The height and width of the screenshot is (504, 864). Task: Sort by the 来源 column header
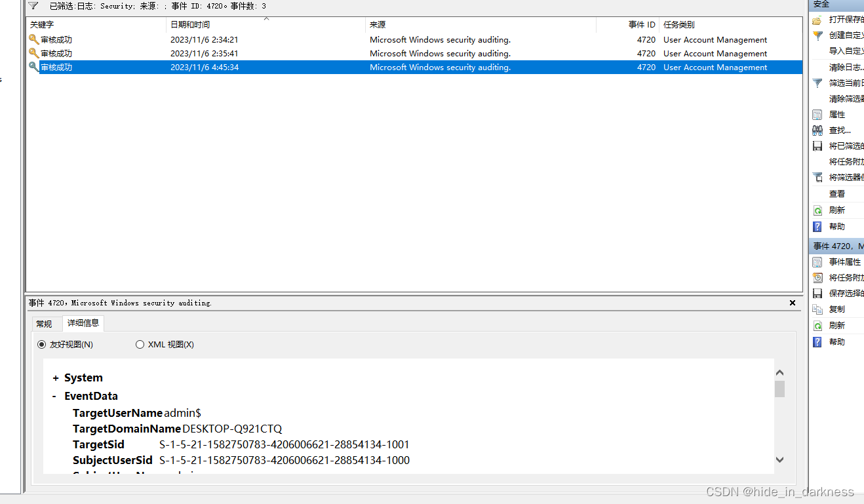(x=481, y=25)
